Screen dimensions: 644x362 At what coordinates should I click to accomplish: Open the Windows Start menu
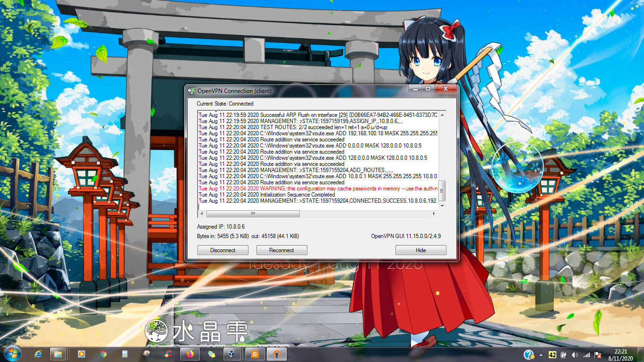(12, 354)
